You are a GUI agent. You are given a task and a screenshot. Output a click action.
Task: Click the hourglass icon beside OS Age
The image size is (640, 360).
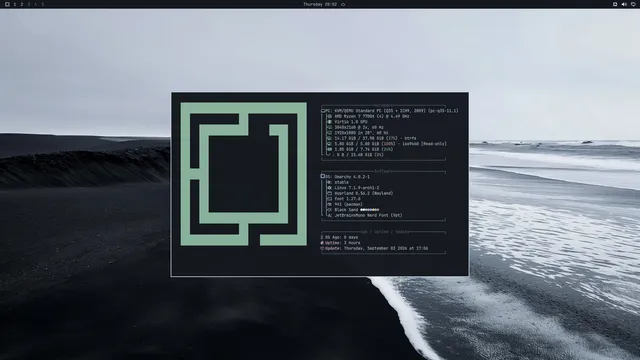click(322, 237)
